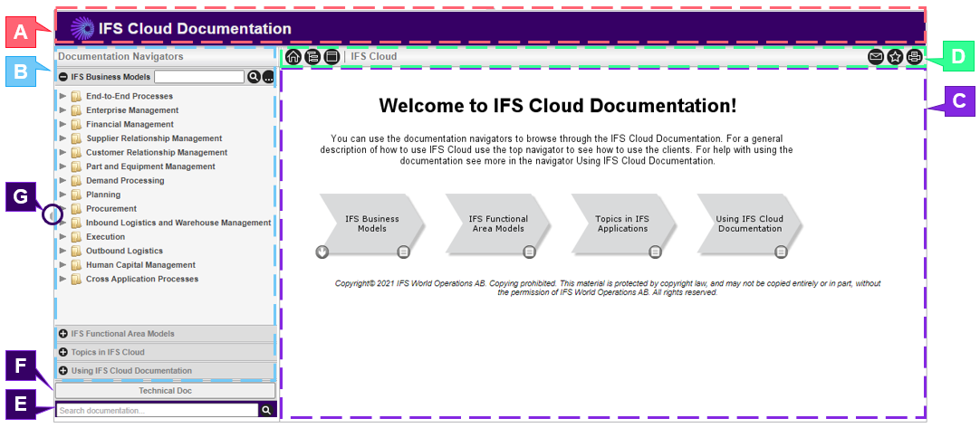Click the search icon beside the documentation search
Image resolution: width=980 pixels, height=428 pixels.
(266, 411)
